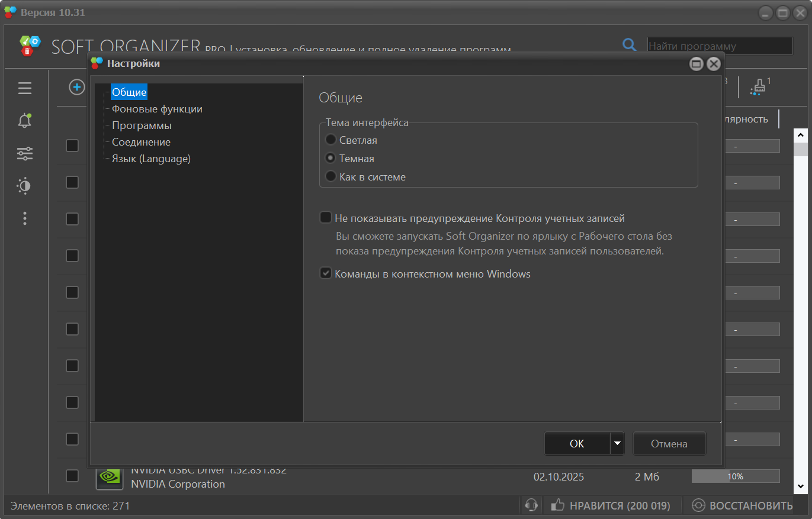The height and width of the screenshot is (519, 812).
Task: Click the plus icon to install program
Action: [x=76, y=88]
